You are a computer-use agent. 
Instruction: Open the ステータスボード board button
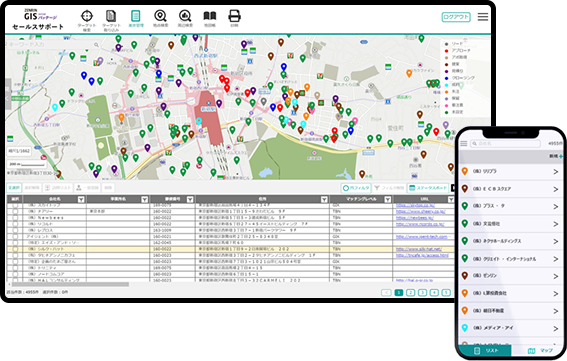(x=428, y=188)
